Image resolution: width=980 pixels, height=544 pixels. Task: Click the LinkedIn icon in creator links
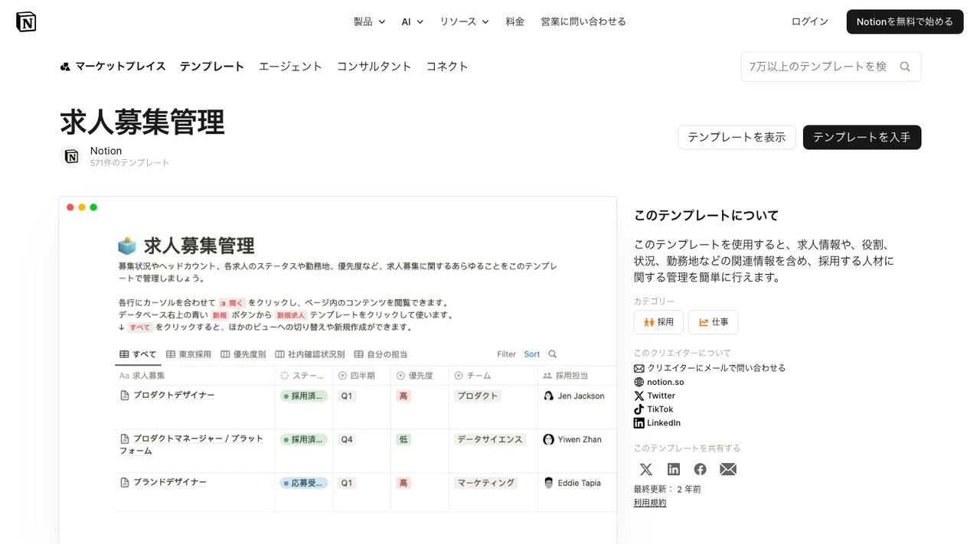pos(639,423)
